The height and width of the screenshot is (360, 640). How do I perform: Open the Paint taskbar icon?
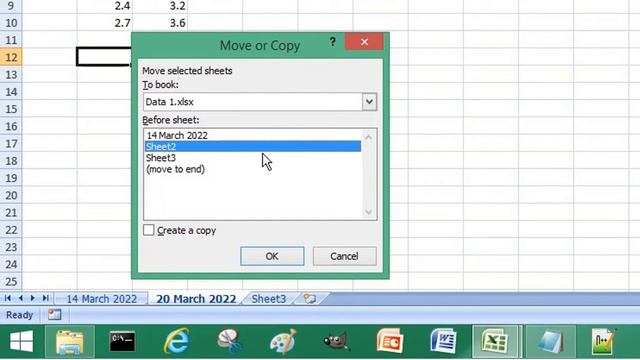click(283, 341)
